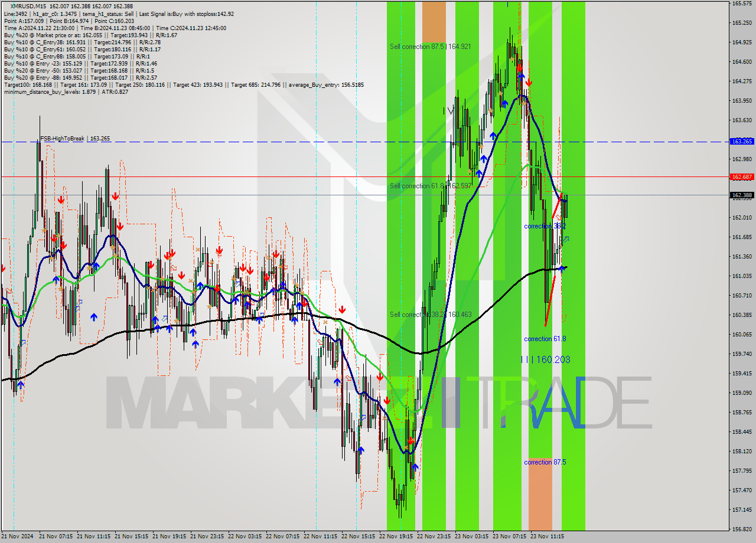The image size is (756, 543).
Task: Click the Buy %20 @ Entry -88 line
Action: (x=80, y=77)
